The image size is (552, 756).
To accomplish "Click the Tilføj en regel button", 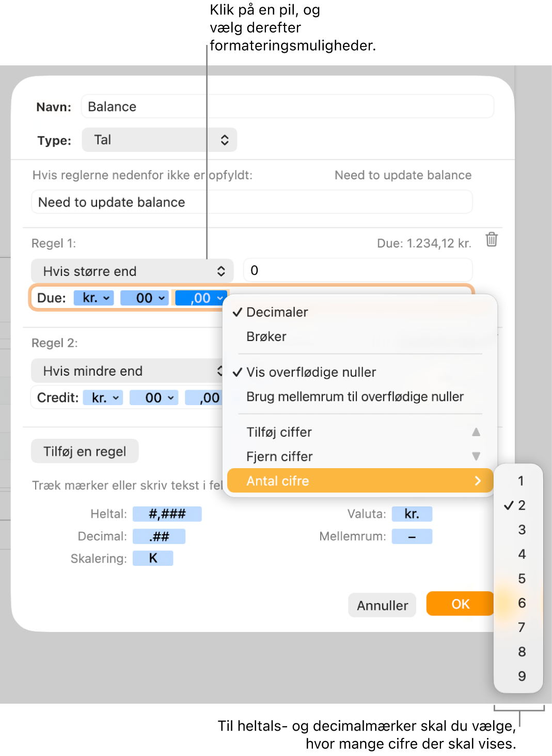I will [85, 451].
